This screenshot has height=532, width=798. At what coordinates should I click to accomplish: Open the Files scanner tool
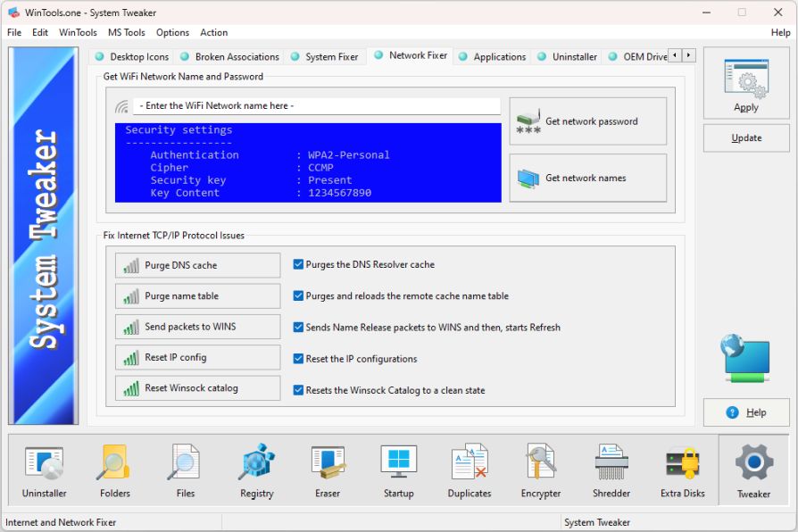pyautogui.click(x=186, y=471)
